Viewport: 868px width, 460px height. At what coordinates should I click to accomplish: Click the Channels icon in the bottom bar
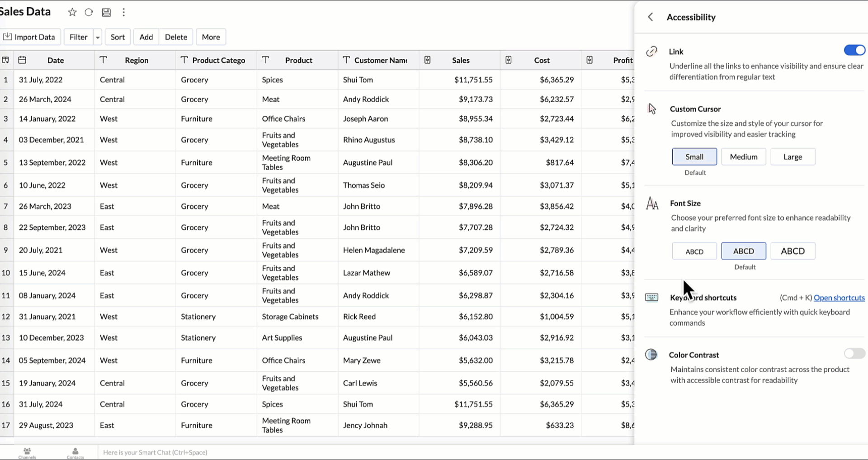pyautogui.click(x=27, y=451)
